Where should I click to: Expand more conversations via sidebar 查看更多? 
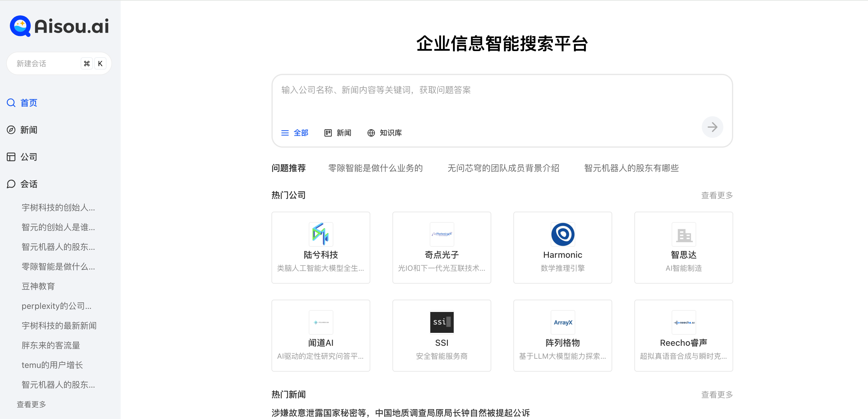31,404
